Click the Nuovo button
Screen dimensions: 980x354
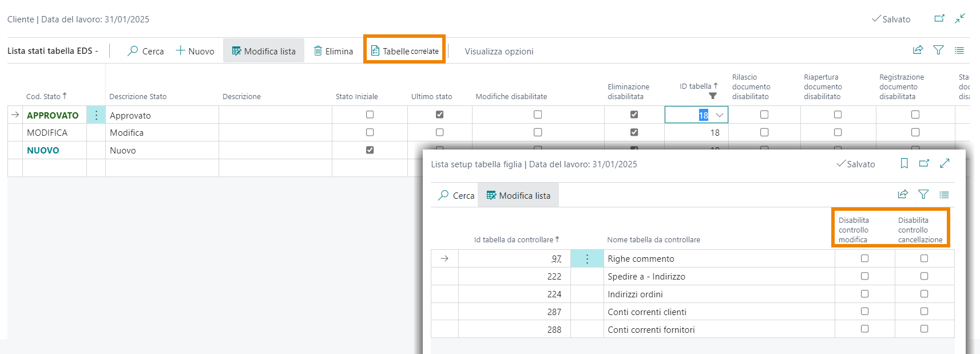[x=195, y=51]
